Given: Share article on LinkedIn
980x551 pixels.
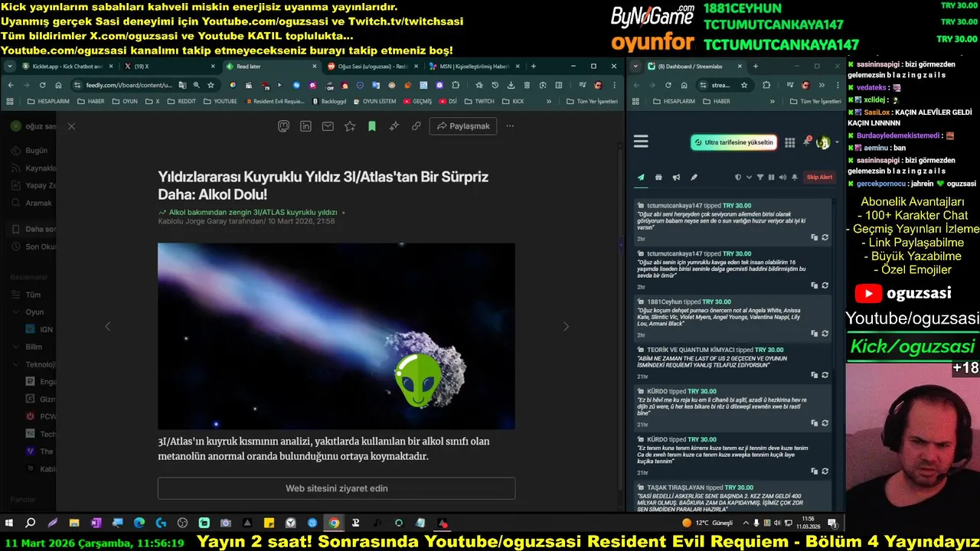Looking at the screenshot, I should [305, 126].
